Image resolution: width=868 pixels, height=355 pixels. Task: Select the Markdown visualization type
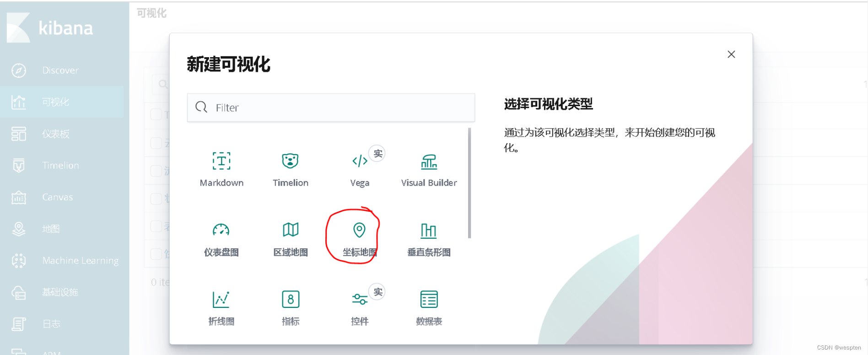coord(221,169)
